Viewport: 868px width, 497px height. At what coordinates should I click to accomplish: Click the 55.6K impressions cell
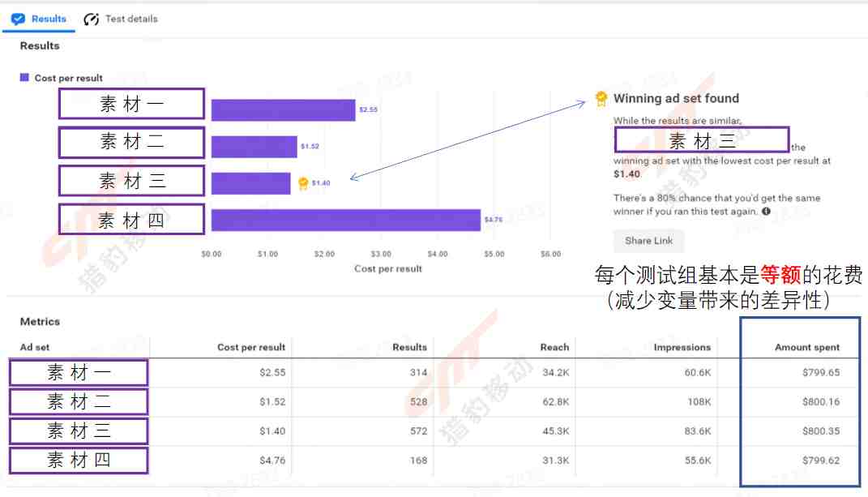698,461
